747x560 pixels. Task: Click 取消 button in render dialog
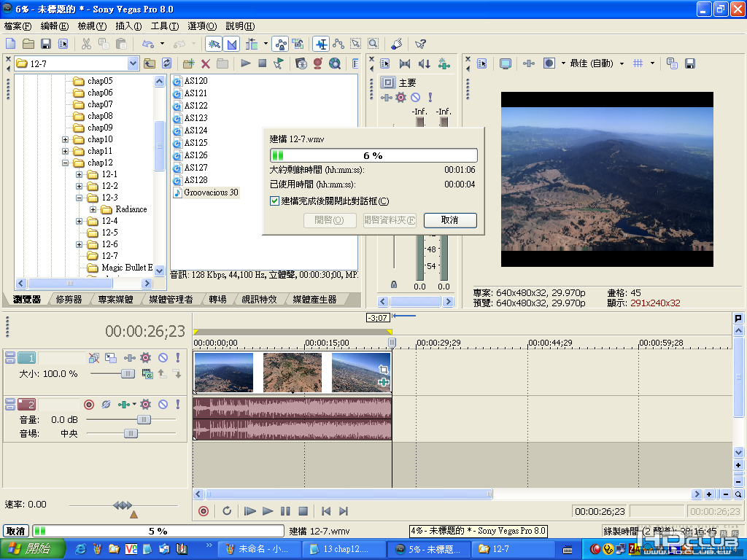coord(450,220)
